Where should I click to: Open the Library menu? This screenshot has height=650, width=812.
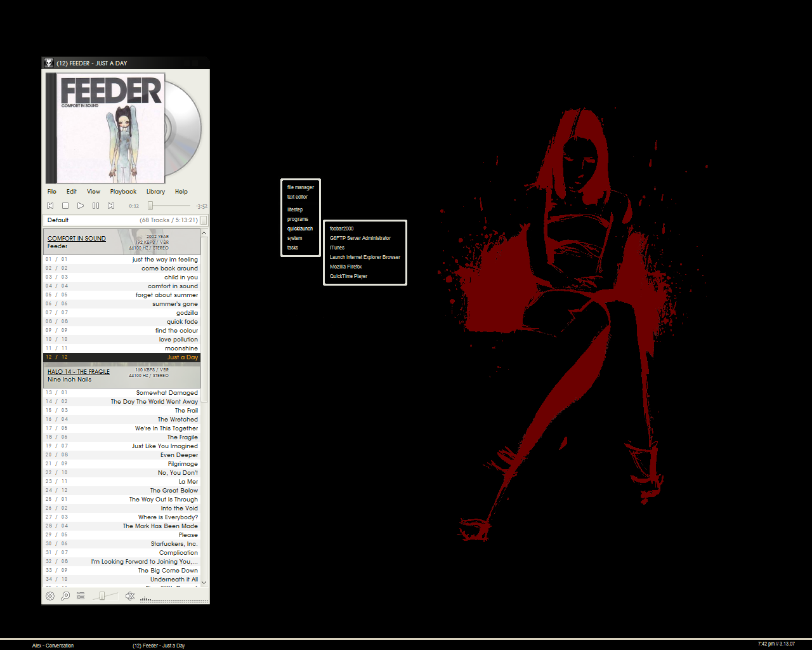155,192
